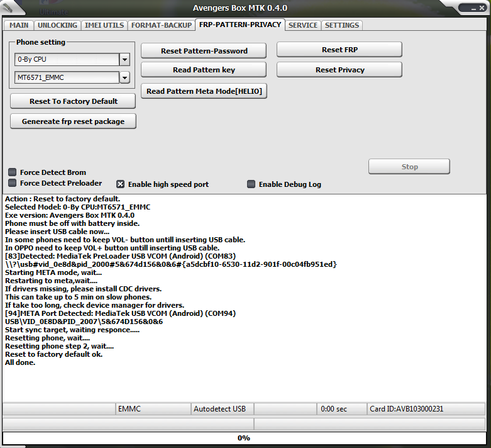Screen dimensions: 491x448
Task: Click 'Action : Reset to factory default.' line
Action: [x=62, y=199]
